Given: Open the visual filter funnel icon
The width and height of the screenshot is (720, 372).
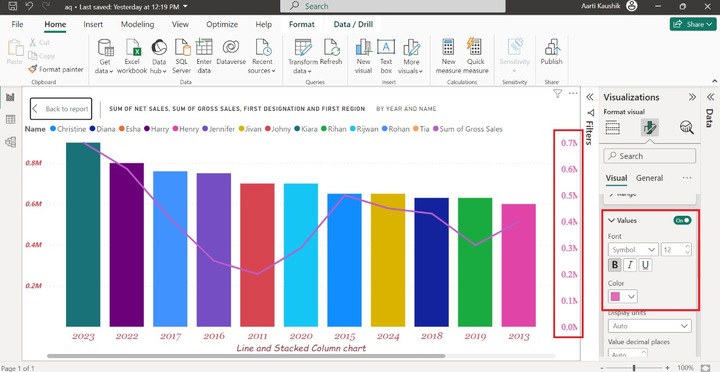Looking at the screenshot, I should (557, 94).
